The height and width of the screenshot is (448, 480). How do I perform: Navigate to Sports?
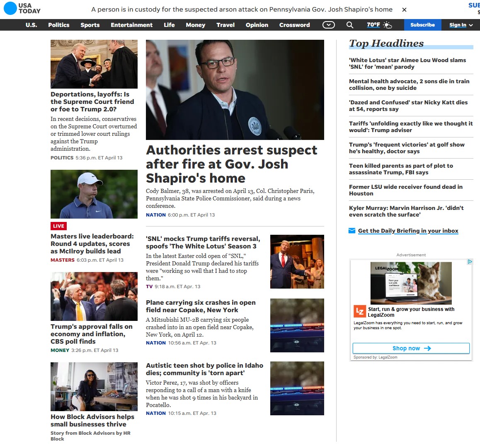click(90, 25)
